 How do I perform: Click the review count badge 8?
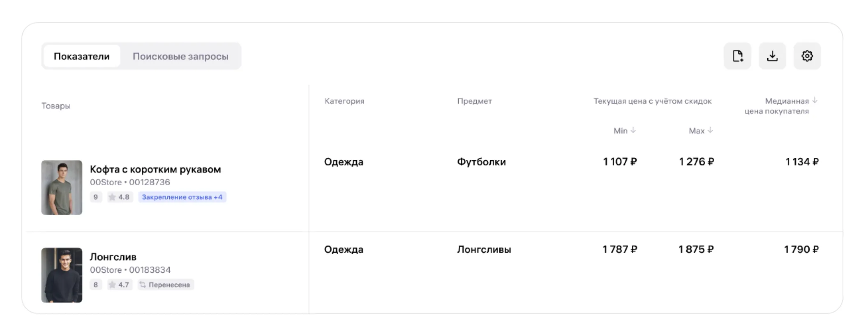point(96,285)
